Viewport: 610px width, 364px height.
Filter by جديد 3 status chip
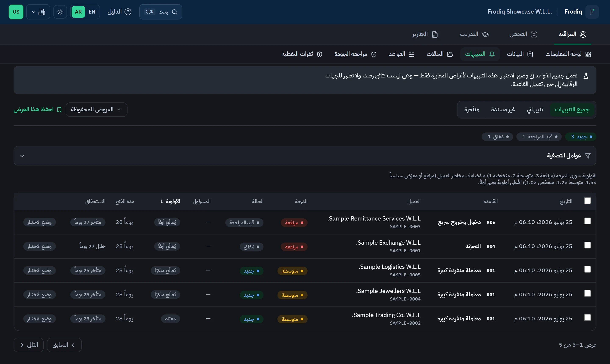[581, 137]
